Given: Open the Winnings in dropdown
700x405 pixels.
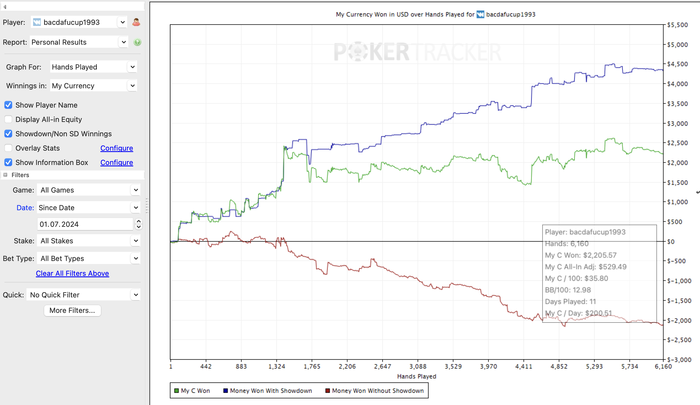Looking at the screenshot, I should click(x=93, y=86).
